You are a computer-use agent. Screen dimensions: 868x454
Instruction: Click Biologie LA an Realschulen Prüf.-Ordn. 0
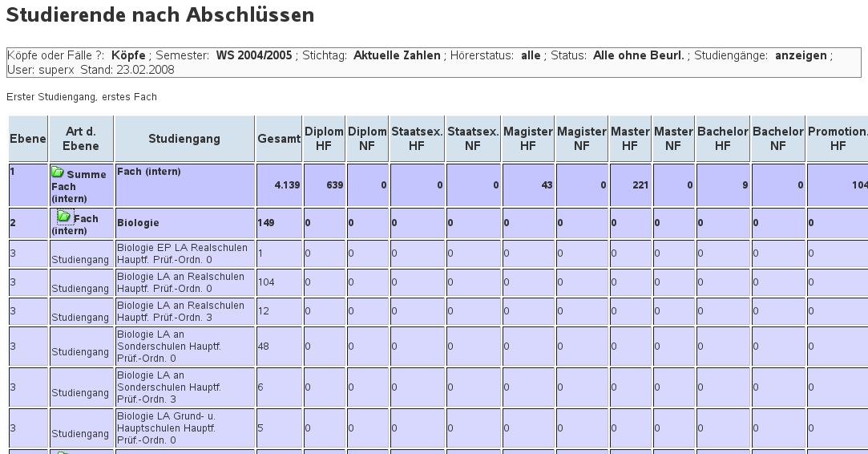(x=184, y=282)
